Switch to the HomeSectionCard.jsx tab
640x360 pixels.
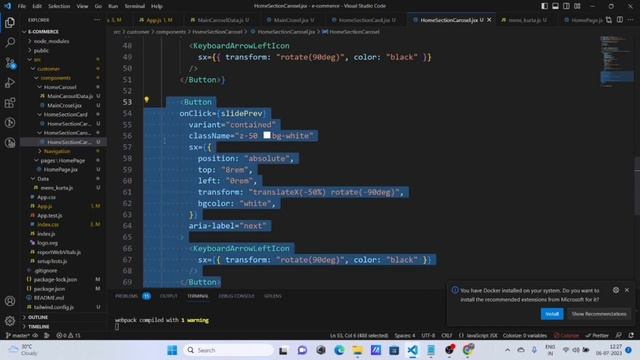tap(364, 20)
